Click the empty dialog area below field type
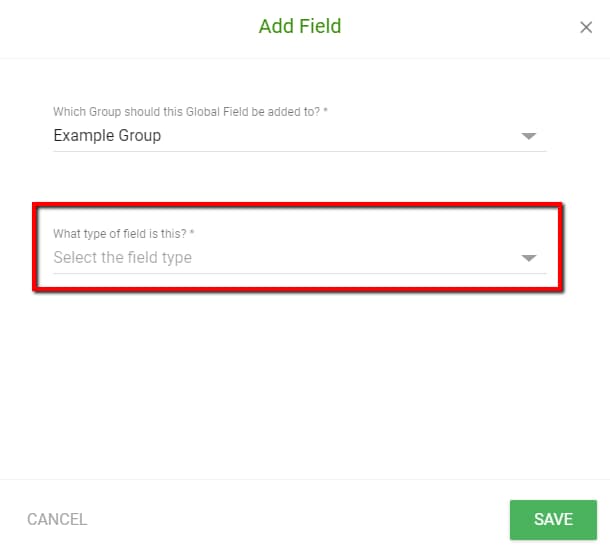Screen dimensions: 610x552 [300, 385]
